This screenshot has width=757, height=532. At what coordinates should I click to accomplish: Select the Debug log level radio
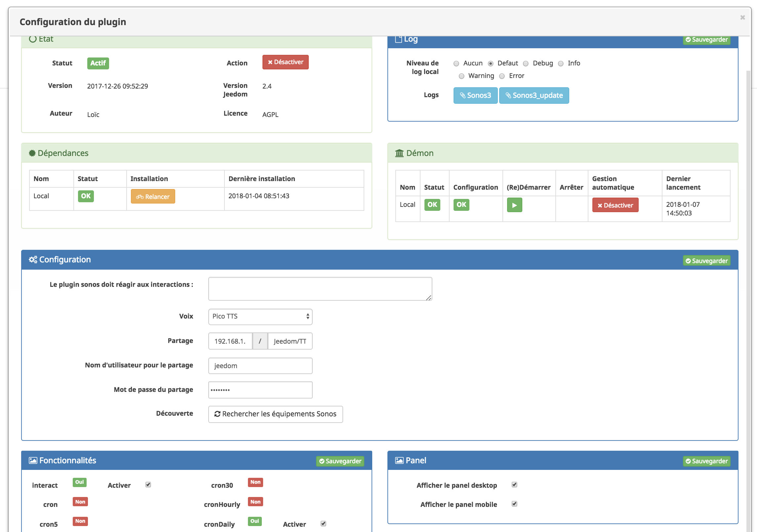(x=526, y=63)
